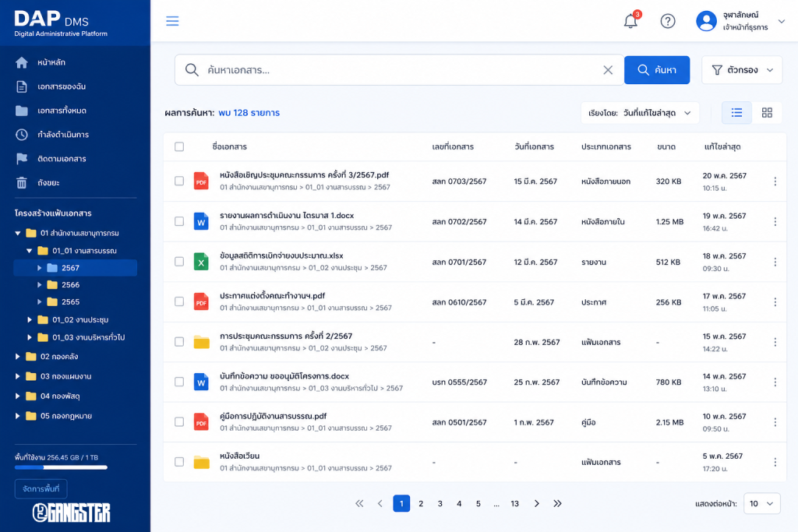
Task: Click folder icon of หนังสือเวียน row
Action: tap(202, 462)
